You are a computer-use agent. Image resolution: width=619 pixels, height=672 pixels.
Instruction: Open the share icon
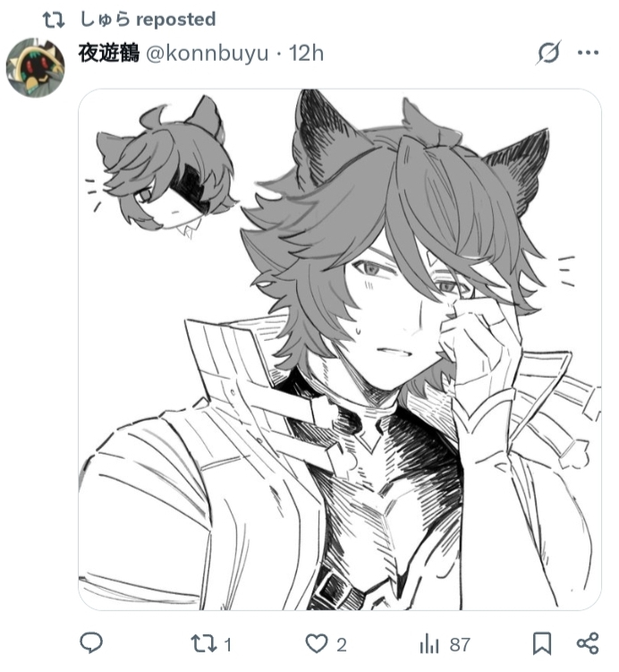coord(588,643)
